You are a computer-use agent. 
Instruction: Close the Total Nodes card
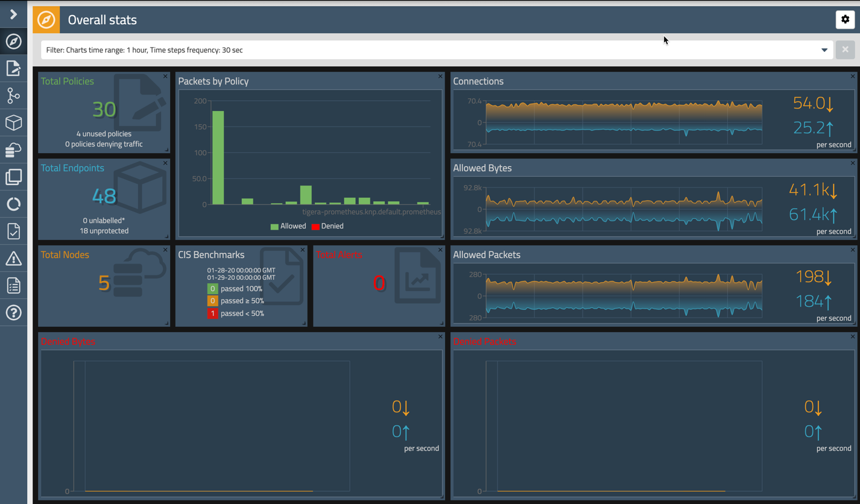(x=165, y=250)
